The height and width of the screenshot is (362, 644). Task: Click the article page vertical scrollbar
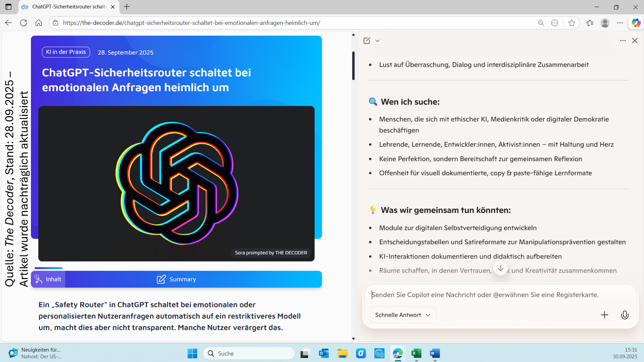click(353, 66)
